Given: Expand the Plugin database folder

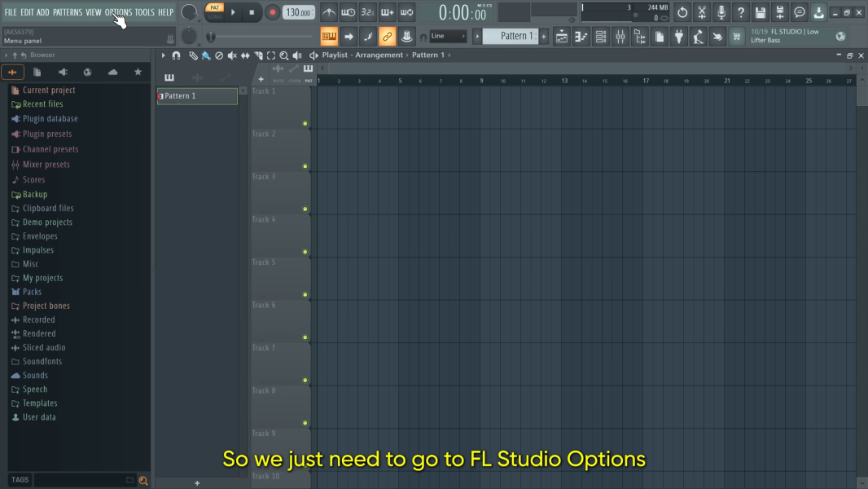Looking at the screenshot, I should (x=50, y=118).
